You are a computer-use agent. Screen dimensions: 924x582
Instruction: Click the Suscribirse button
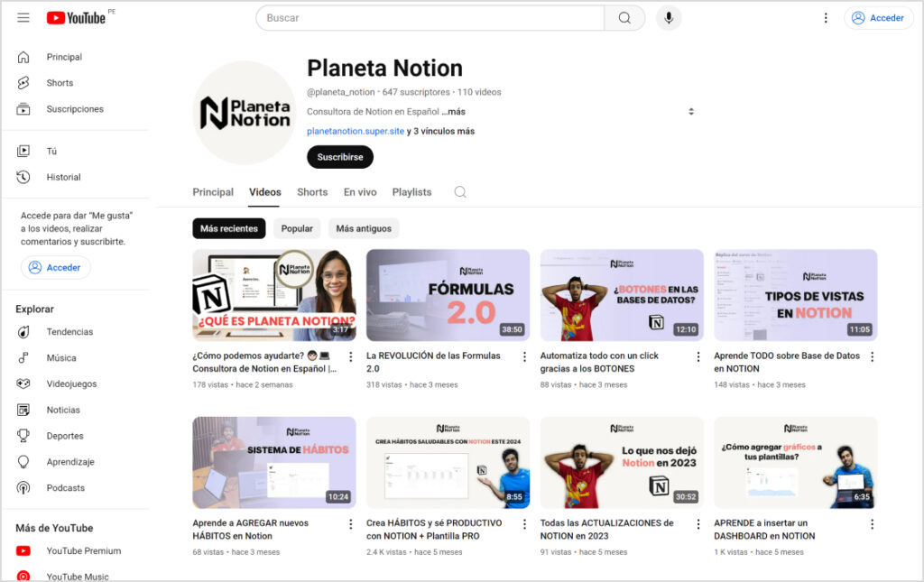point(340,157)
